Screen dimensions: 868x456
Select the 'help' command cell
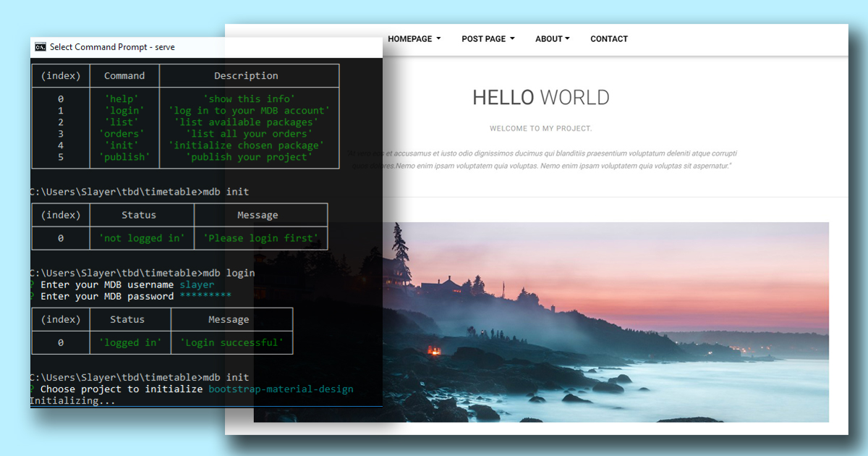pyautogui.click(x=122, y=99)
